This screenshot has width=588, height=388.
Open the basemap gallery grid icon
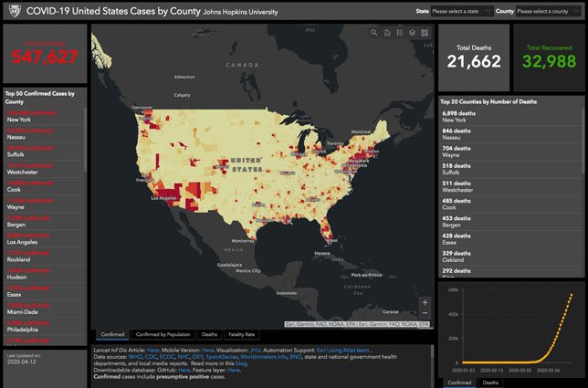[425, 33]
